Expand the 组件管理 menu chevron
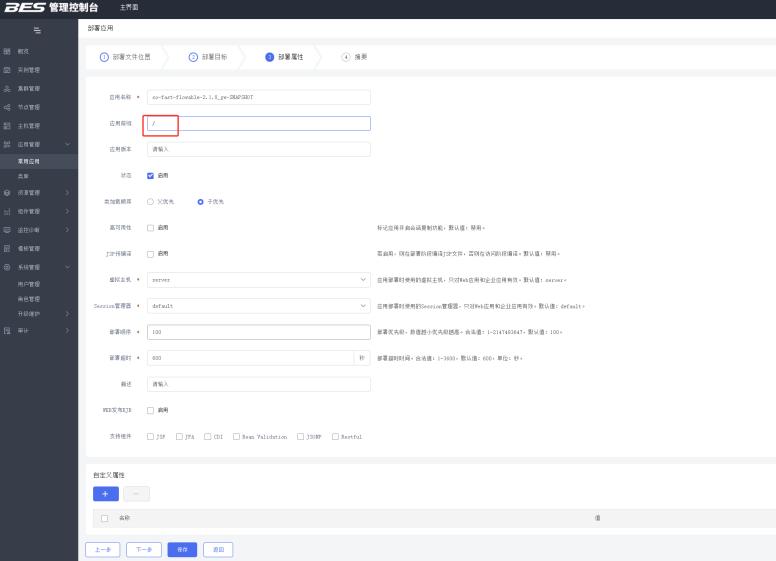The width and height of the screenshot is (776, 561). (x=68, y=212)
